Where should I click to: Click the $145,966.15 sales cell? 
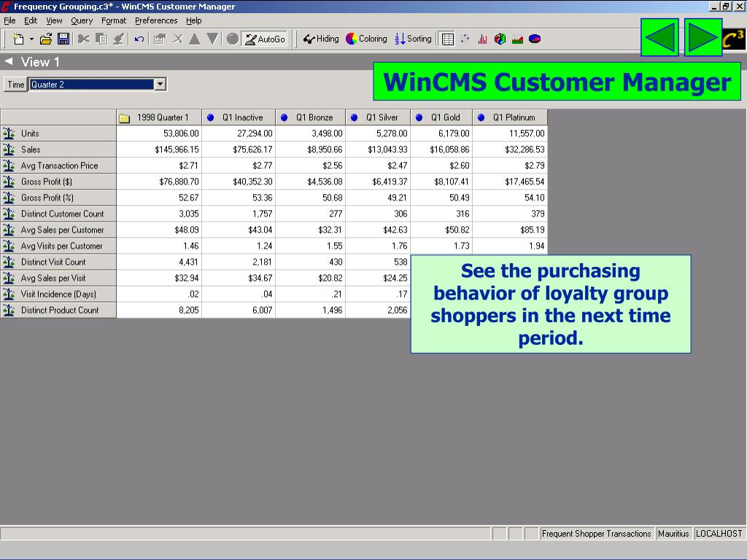pos(159,149)
